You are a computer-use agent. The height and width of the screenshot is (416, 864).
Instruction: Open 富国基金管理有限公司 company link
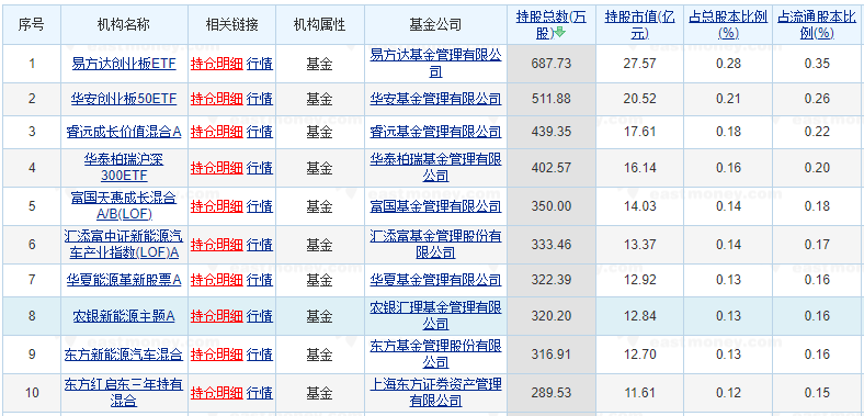[435, 206]
